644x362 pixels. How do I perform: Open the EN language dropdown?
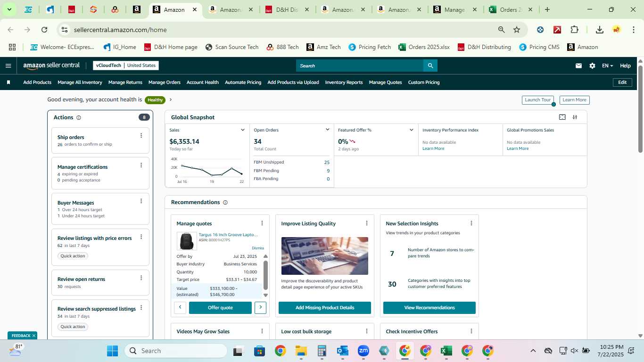pyautogui.click(x=607, y=66)
